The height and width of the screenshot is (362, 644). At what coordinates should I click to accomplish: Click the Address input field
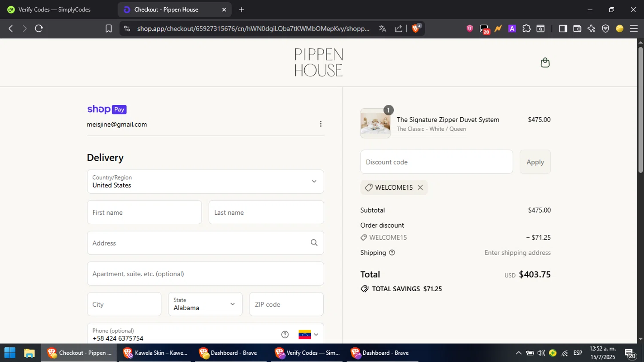[205, 243]
